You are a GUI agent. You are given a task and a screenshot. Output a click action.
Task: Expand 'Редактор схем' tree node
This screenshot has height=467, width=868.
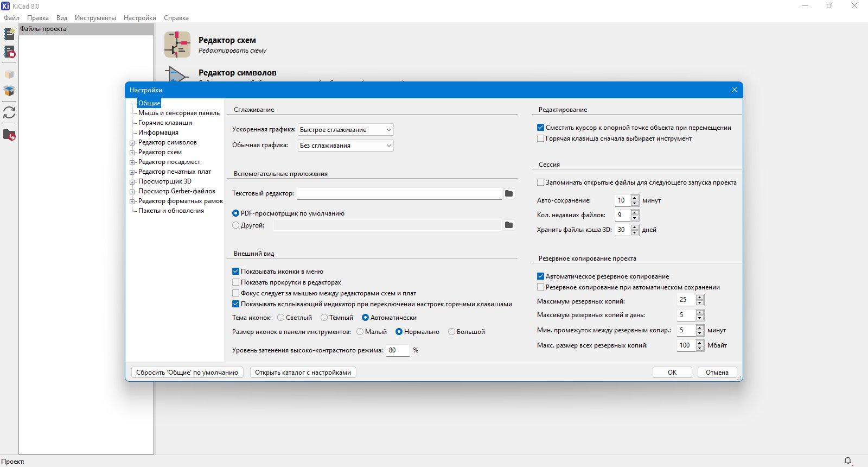pos(132,153)
